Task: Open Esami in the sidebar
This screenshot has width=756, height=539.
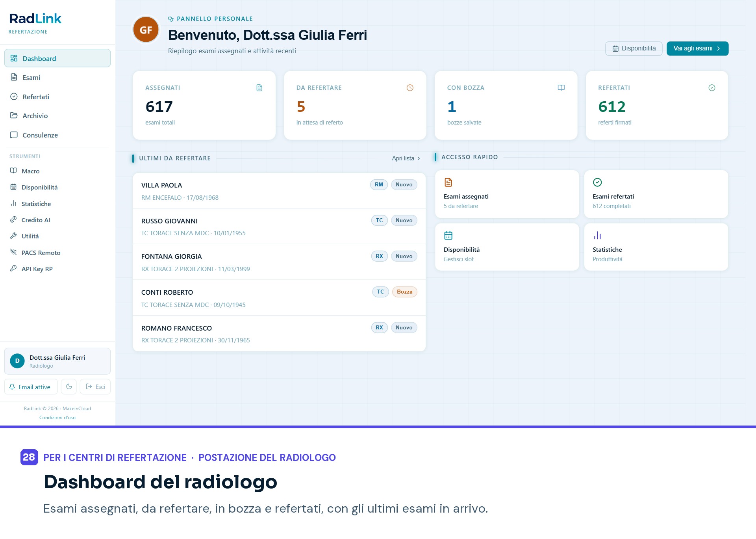Action: (x=57, y=78)
